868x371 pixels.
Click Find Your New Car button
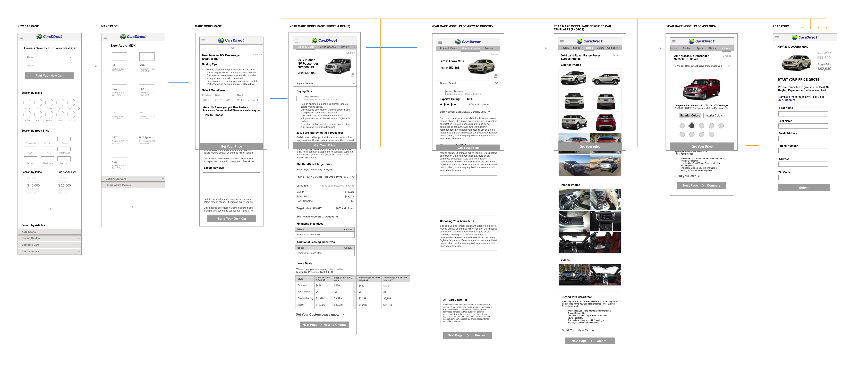(x=49, y=76)
